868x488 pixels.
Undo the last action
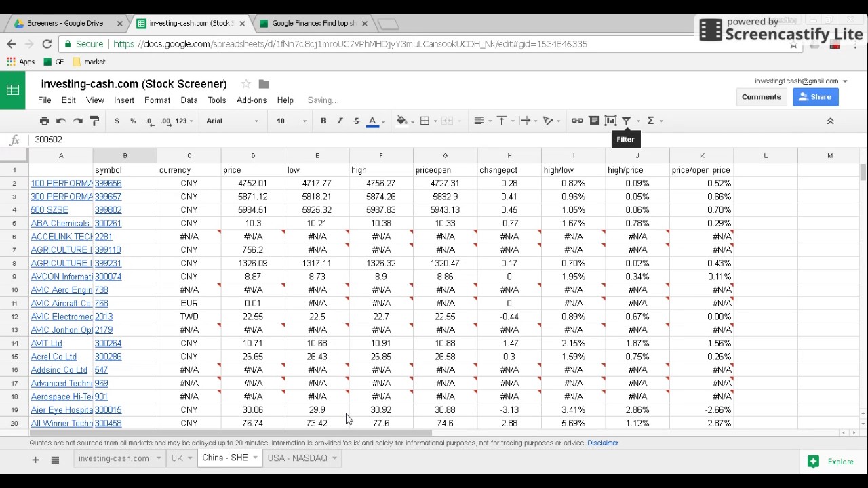[61, 121]
